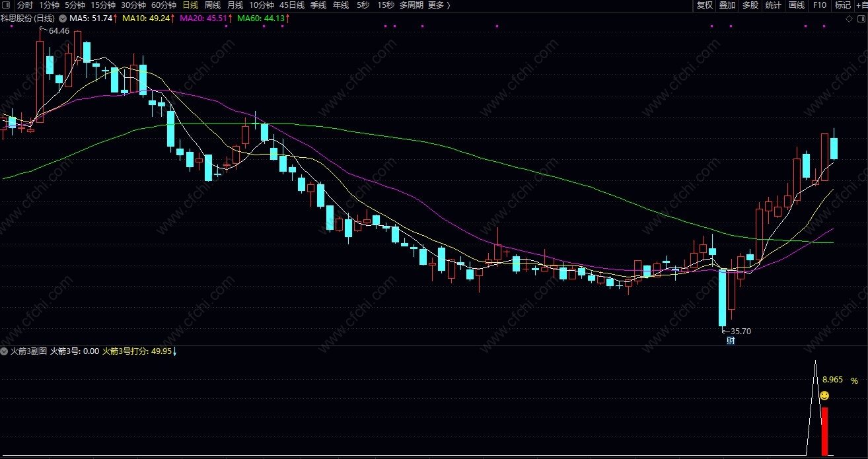The height and width of the screenshot is (459, 868).
Task: Click the 叠加 overlay button
Action: pos(727,5)
